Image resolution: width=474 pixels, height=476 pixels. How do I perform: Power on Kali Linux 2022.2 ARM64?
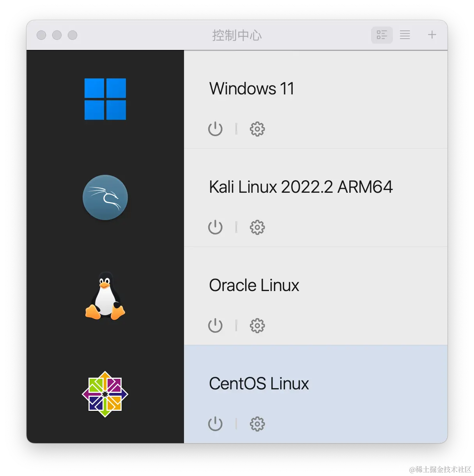[x=215, y=227]
